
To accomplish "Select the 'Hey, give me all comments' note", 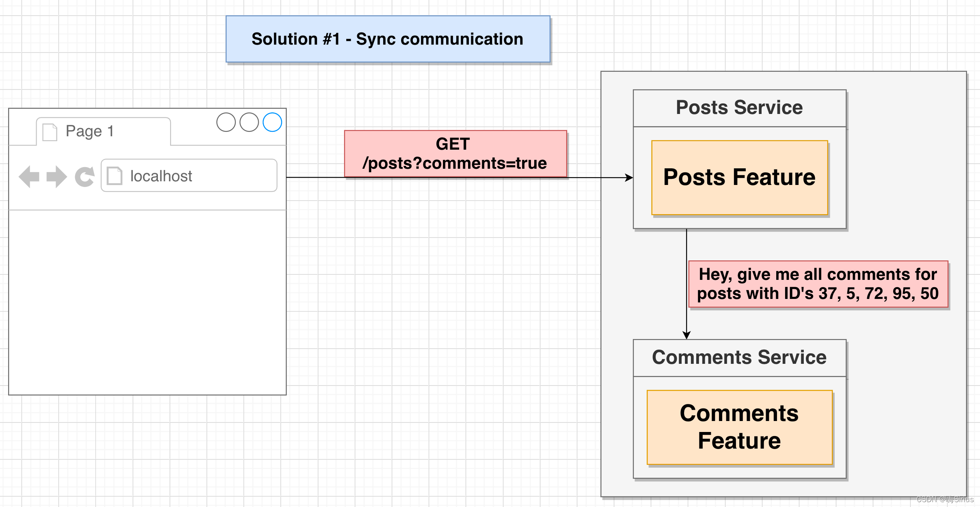I will click(x=818, y=284).
